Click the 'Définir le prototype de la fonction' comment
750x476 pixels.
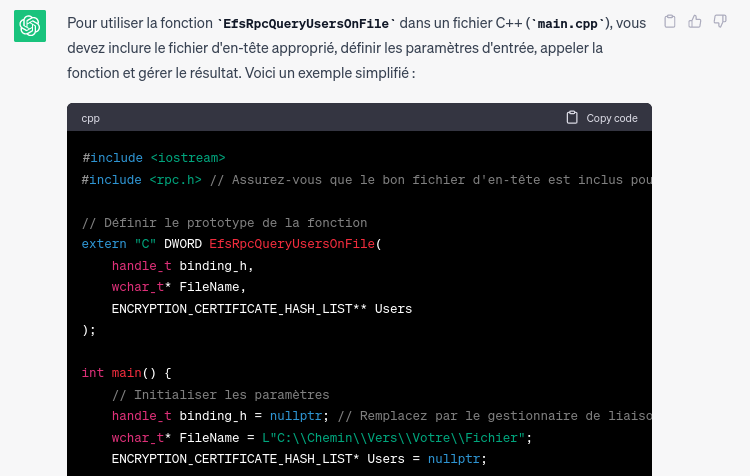click(225, 223)
